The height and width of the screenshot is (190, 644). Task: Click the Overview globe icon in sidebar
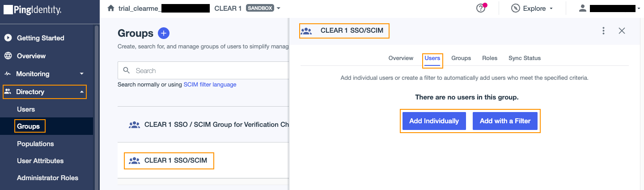pyautogui.click(x=8, y=56)
